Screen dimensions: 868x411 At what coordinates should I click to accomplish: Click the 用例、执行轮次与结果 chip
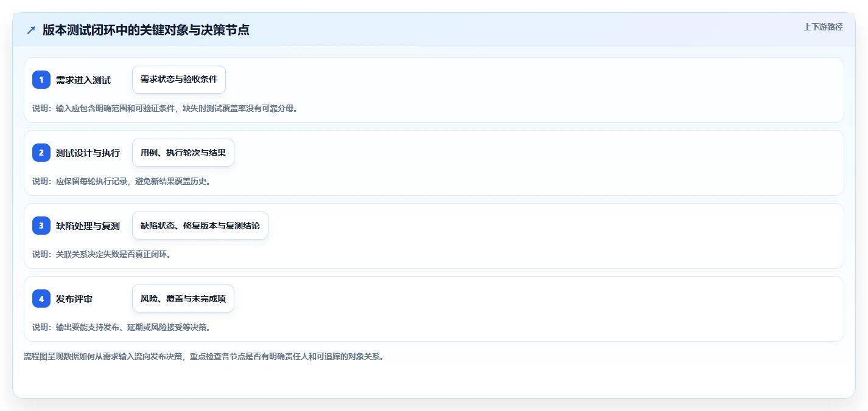coord(183,153)
